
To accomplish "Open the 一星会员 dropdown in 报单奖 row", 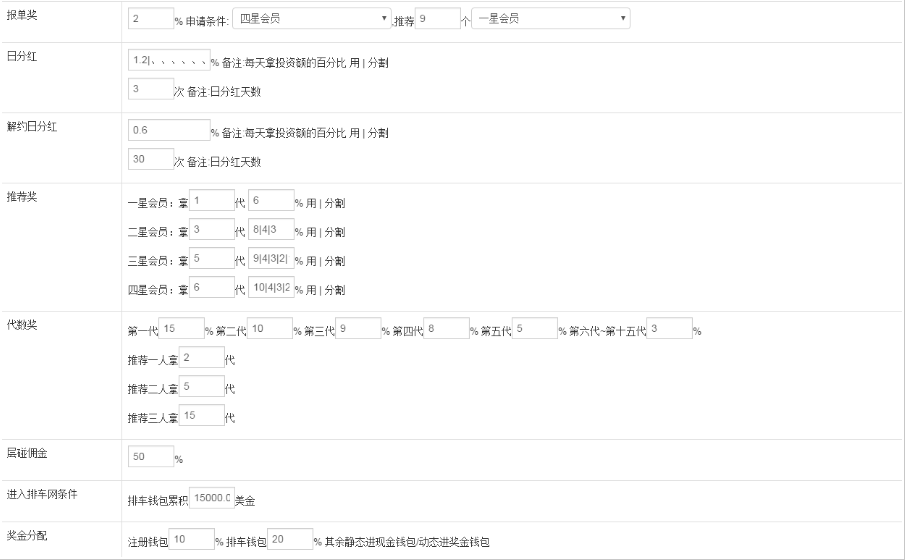I will pyautogui.click(x=551, y=18).
